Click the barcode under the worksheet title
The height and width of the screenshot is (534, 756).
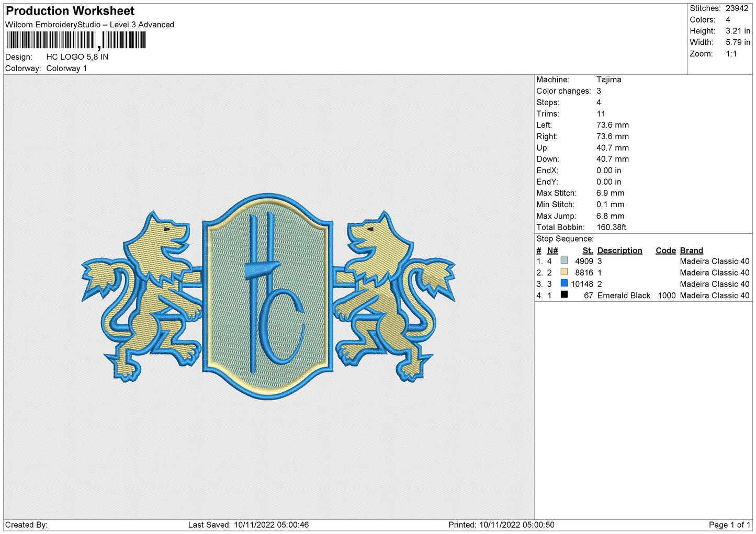[76, 40]
